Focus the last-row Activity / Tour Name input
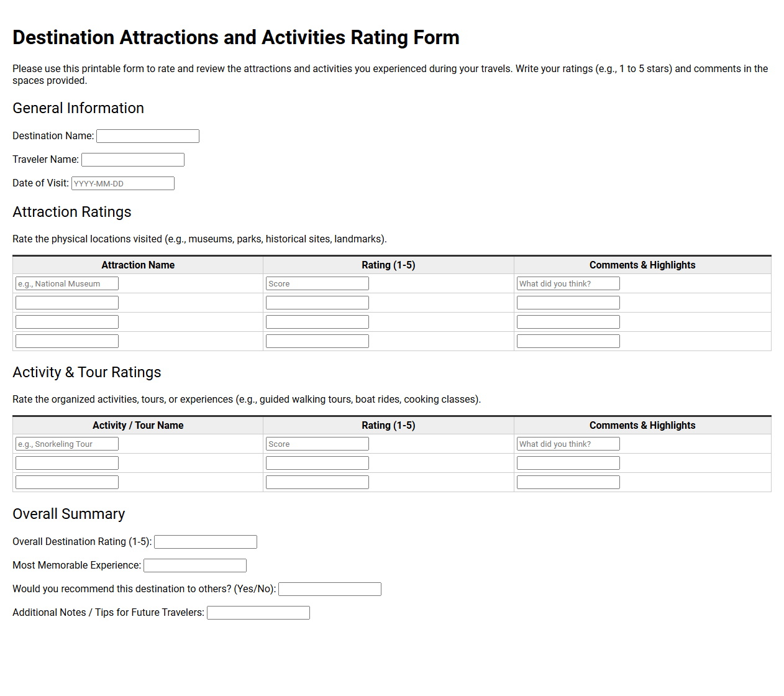This screenshot has height=696, width=784. point(67,482)
